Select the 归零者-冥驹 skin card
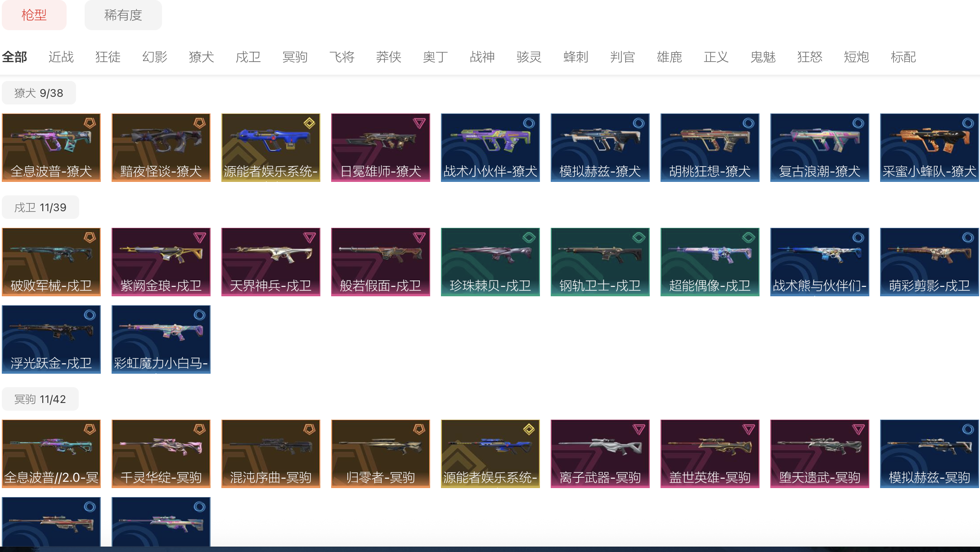The width and height of the screenshot is (980, 552). pos(381,454)
